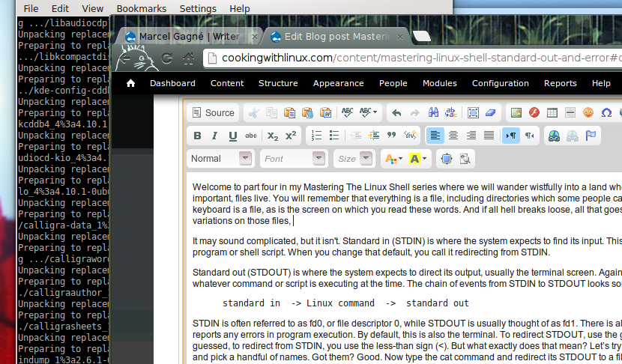Click the Insert Horizontal Line icon
Viewport: 622px width, 364px height.
pyautogui.click(x=570, y=113)
